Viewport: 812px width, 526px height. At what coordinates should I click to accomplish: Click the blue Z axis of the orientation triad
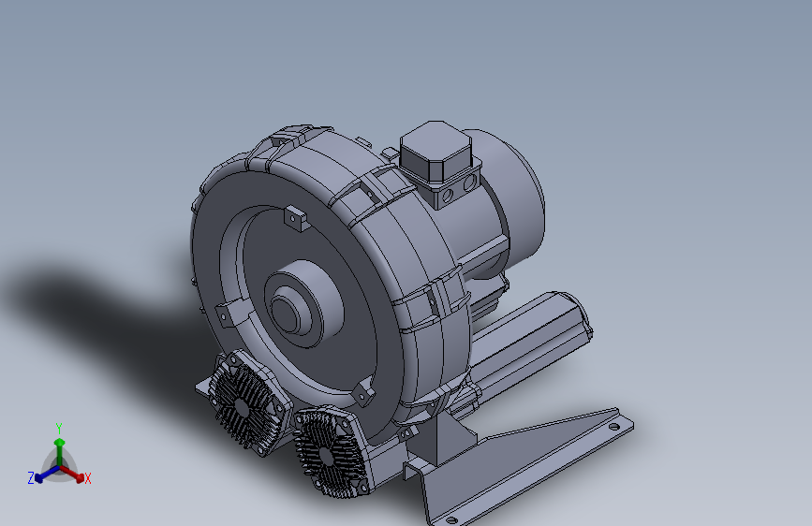46,474
